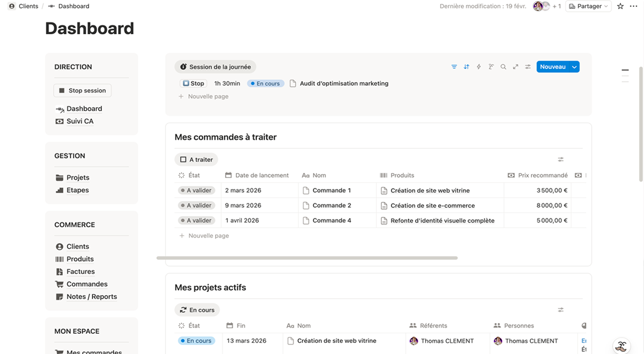Click the Refonte d'identité visuelle product icon
This screenshot has width=644, height=354.
click(x=384, y=221)
